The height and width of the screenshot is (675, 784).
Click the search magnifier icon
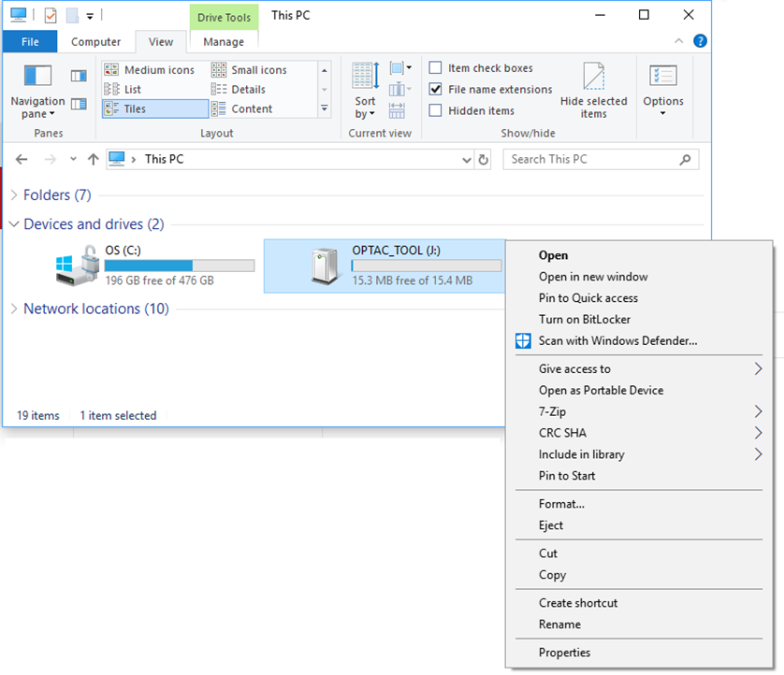coord(686,159)
